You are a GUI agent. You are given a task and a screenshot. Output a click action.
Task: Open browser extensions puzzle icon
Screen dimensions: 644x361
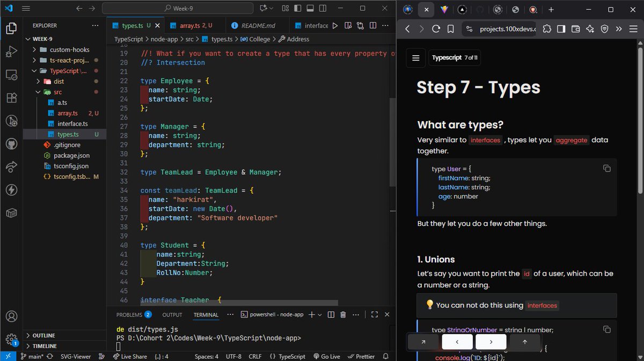click(547, 29)
